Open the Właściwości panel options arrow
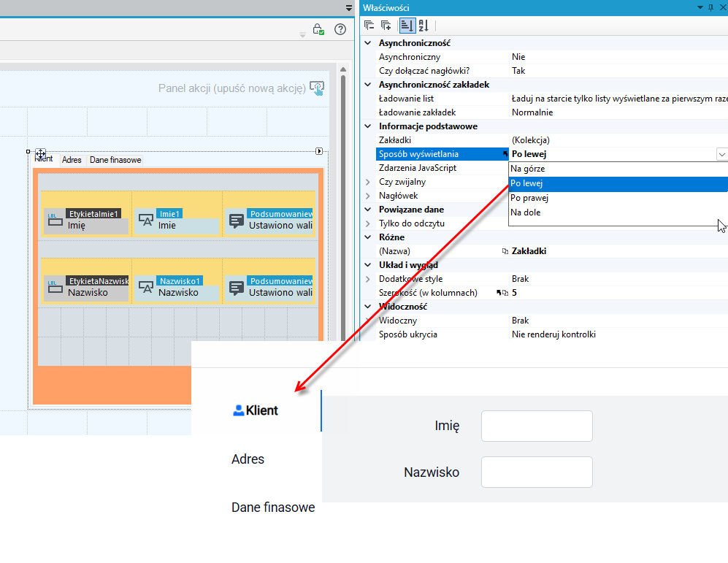 click(x=700, y=7)
